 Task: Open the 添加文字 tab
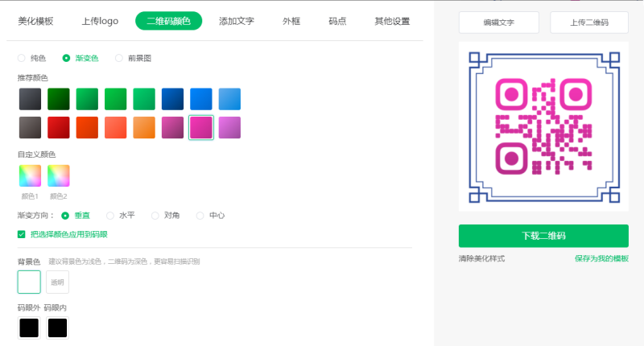[237, 22]
